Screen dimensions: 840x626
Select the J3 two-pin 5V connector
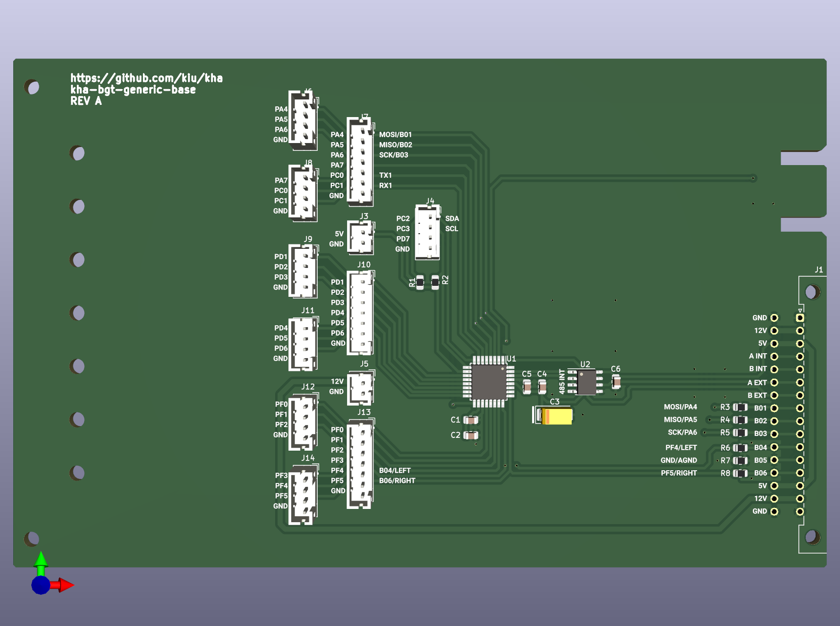point(361,238)
